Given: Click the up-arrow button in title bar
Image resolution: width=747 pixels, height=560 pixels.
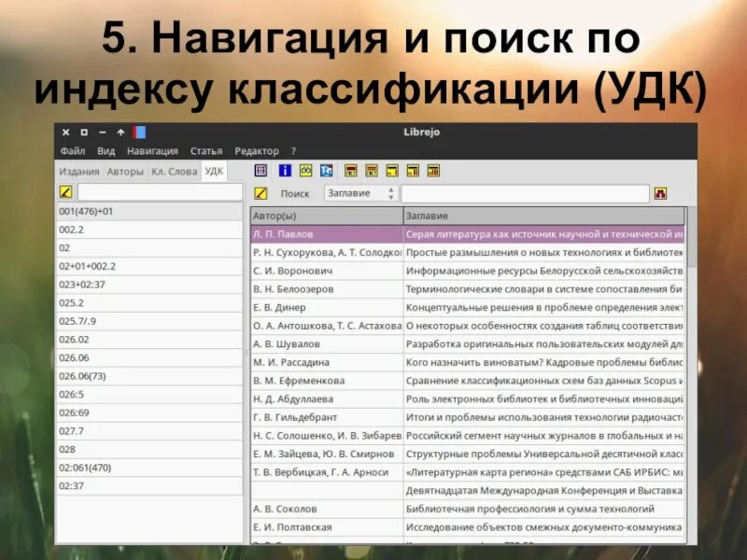Looking at the screenshot, I should (120, 133).
